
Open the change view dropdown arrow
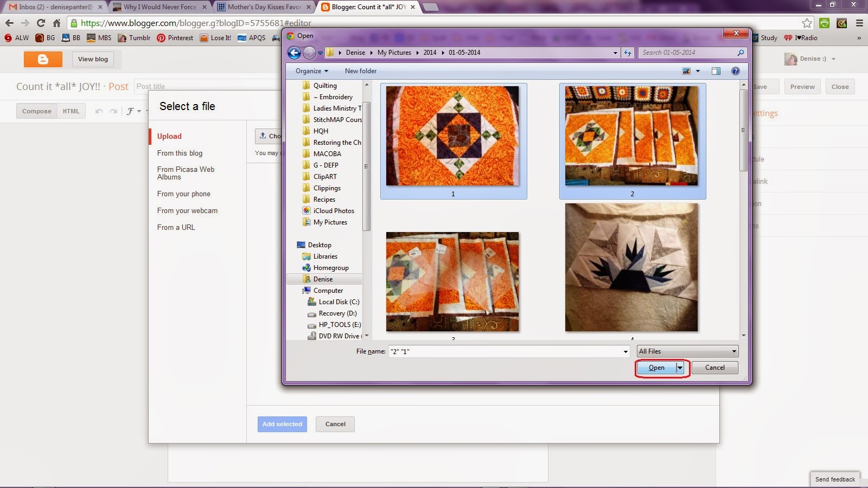point(698,71)
